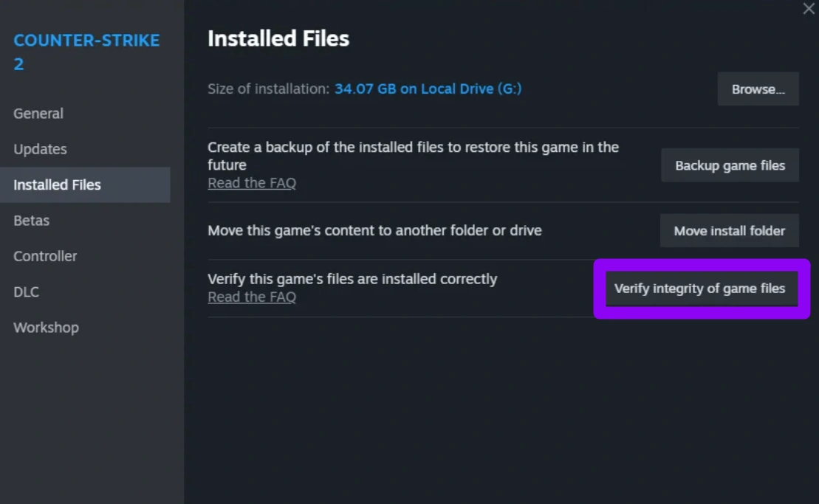The image size is (819, 504).
Task: Click the Move this game's content description
Action: pos(374,230)
